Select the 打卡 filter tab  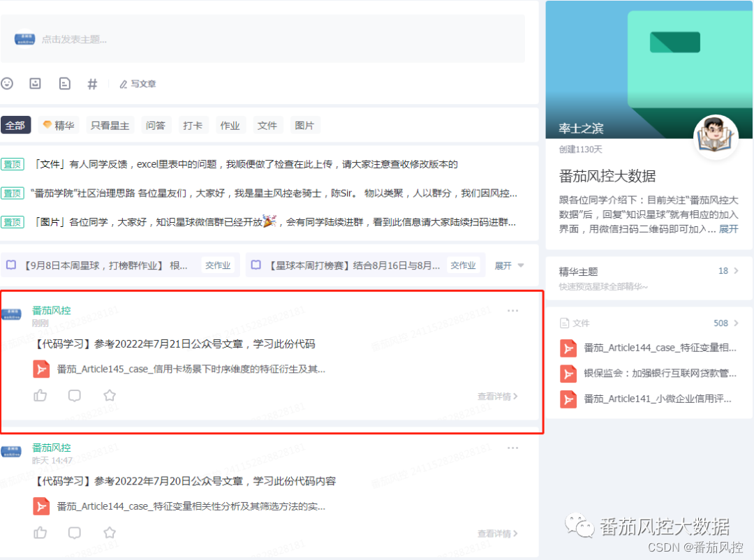193,126
